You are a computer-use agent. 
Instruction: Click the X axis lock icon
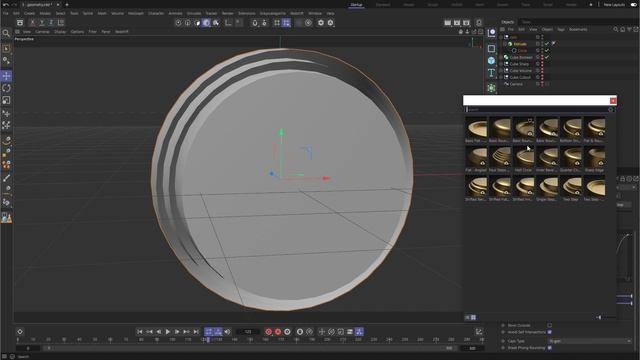[x=33, y=23]
